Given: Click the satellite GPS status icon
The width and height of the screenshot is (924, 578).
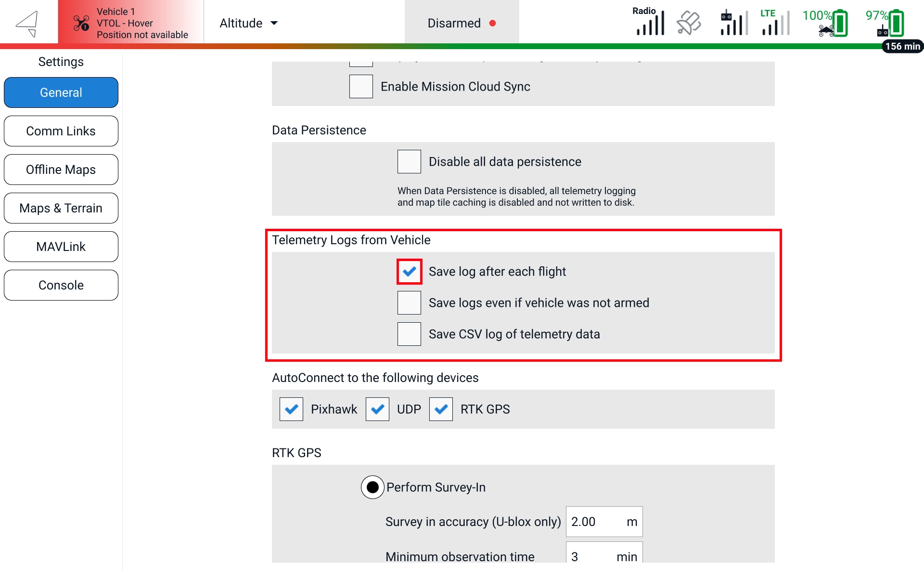Looking at the screenshot, I should tap(689, 23).
